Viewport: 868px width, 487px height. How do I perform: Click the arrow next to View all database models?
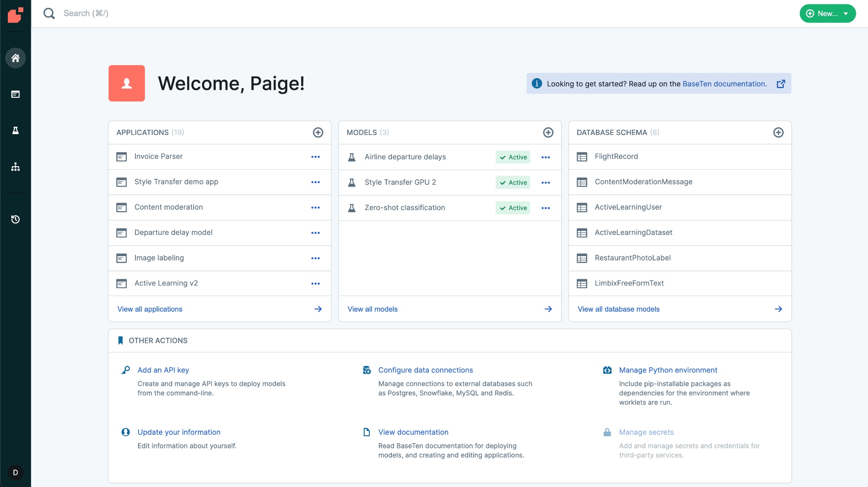[x=778, y=309]
